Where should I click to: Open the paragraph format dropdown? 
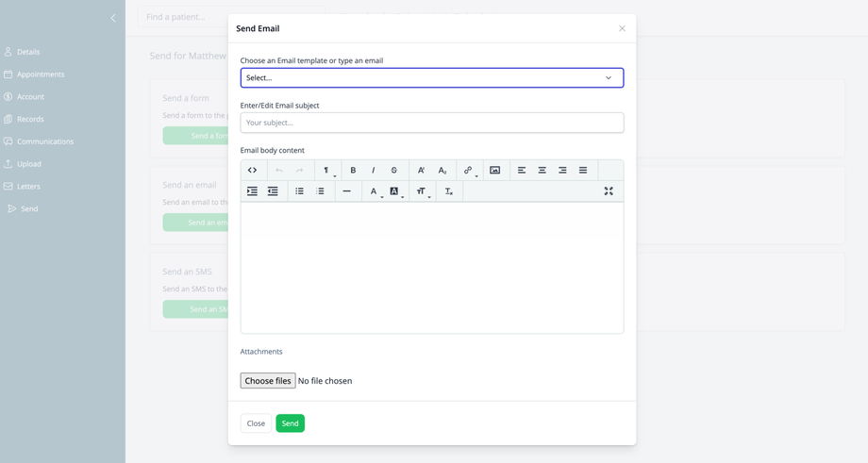tap(327, 171)
